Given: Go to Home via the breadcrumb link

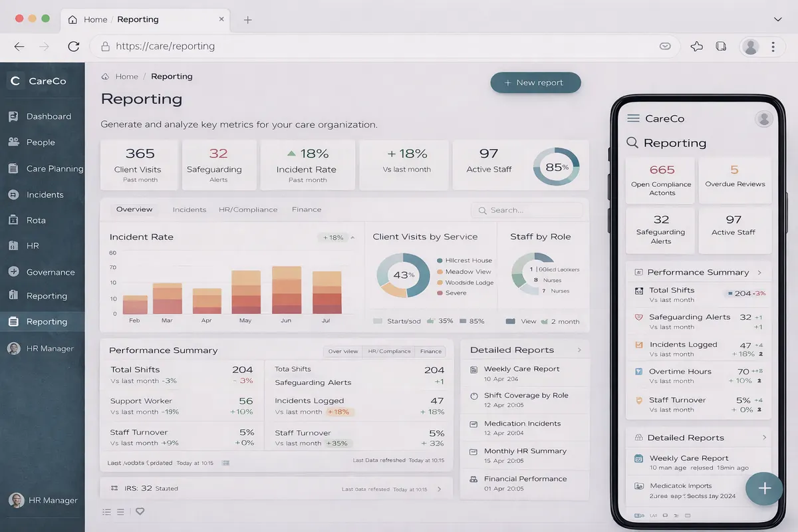Looking at the screenshot, I should [126, 76].
